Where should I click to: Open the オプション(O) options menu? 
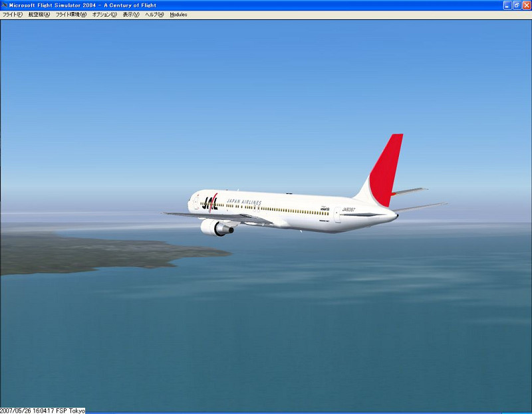(104, 15)
